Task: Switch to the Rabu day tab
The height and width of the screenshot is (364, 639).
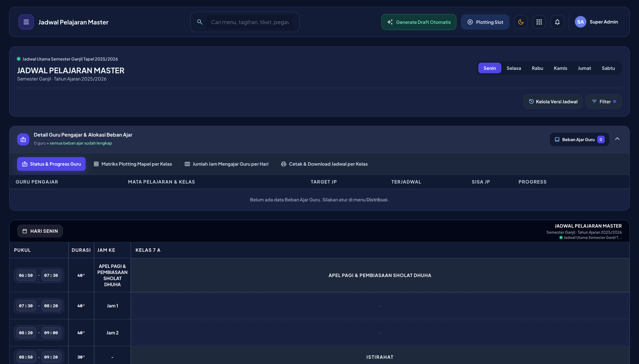Action: click(537, 68)
